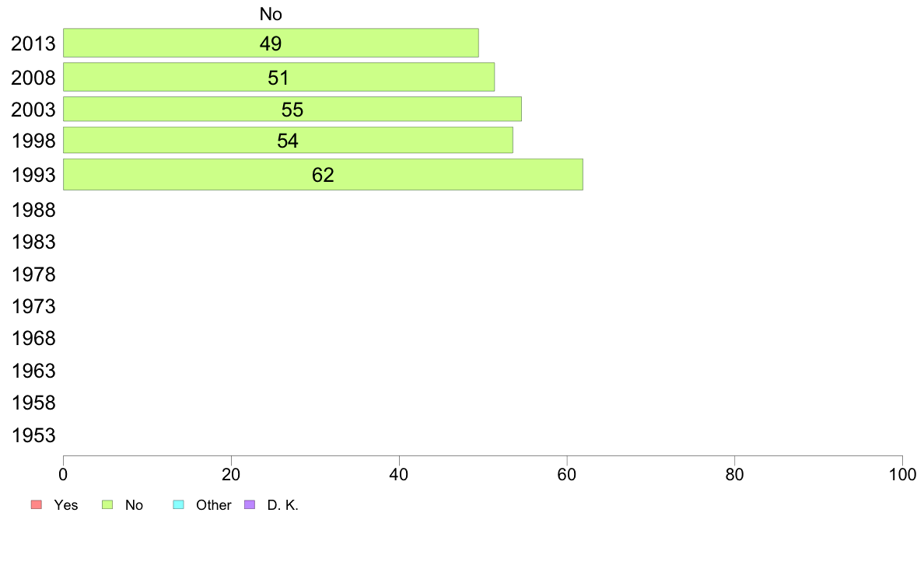Click the No column header label
This screenshot has width=924, height=572.
tap(271, 14)
